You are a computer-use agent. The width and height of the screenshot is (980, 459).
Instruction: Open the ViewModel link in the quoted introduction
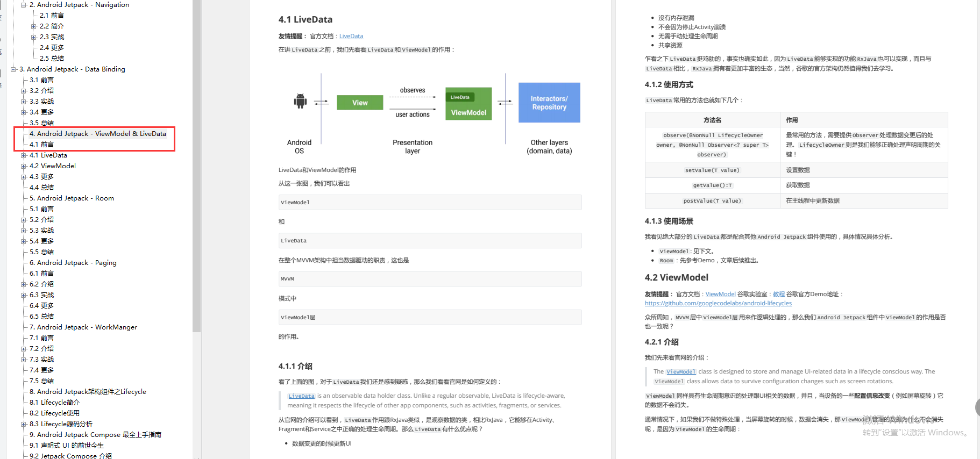point(681,372)
